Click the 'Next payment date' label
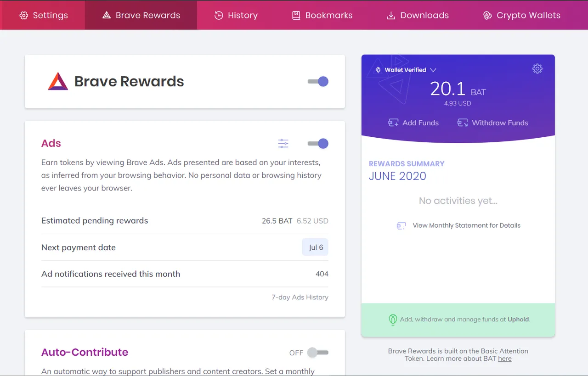Image resolution: width=588 pixels, height=376 pixels. (x=79, y=247)
